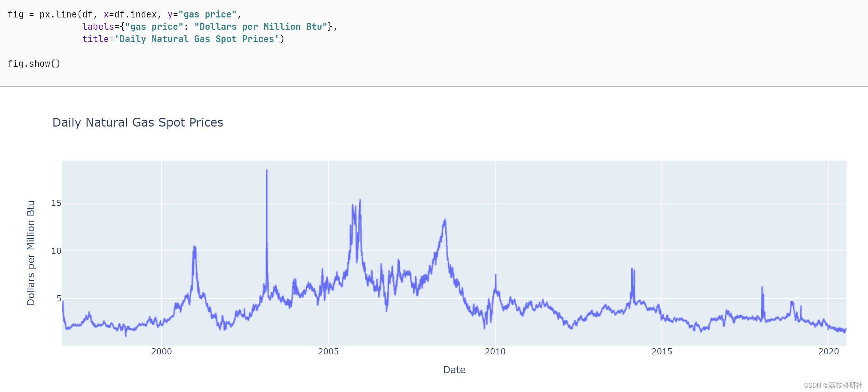Click the CSDN watermark text
Viewport: 868px width, 392px height.
coord(833,385)
